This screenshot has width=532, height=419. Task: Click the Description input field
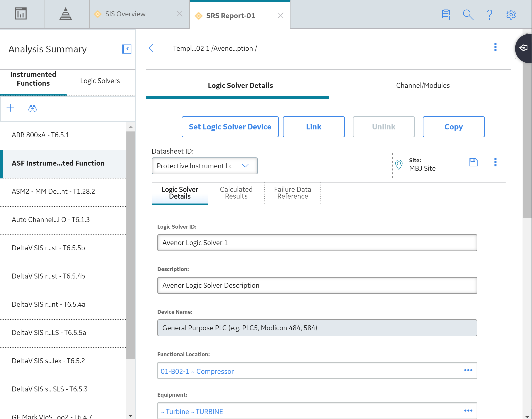pyautogui.click(x=317, y=285)
